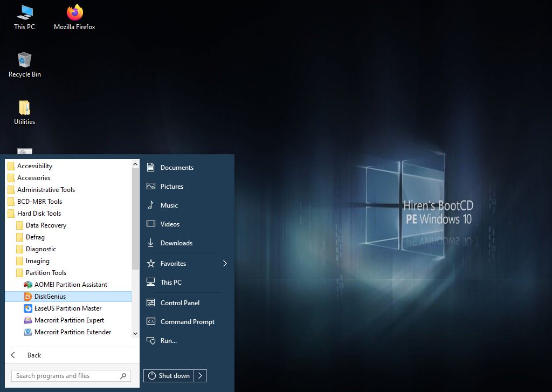
Task: Launch AOMEI Partition Assistant
Action: pyautogui.click(x=70, y=285)
